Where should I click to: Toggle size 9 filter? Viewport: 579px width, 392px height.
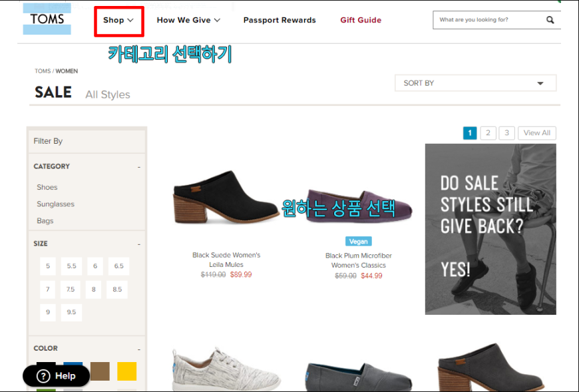coord(48,312)
